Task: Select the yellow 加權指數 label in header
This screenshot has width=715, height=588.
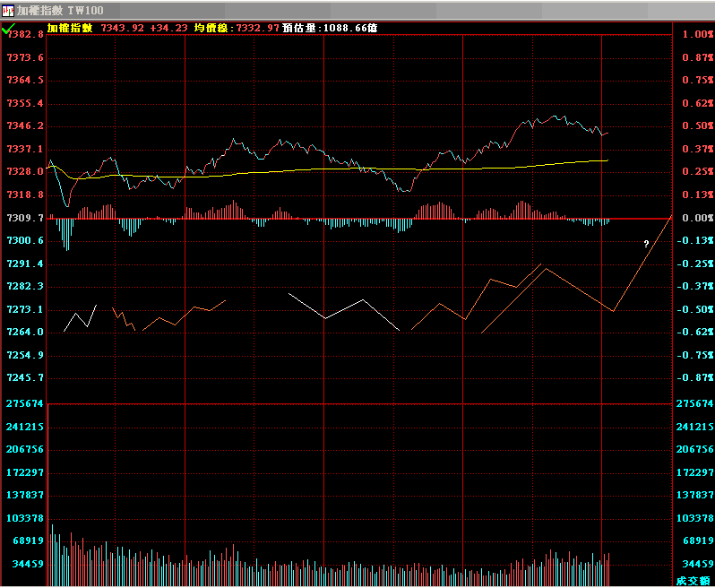Action: pyautogui.click(x=70, y=28)
